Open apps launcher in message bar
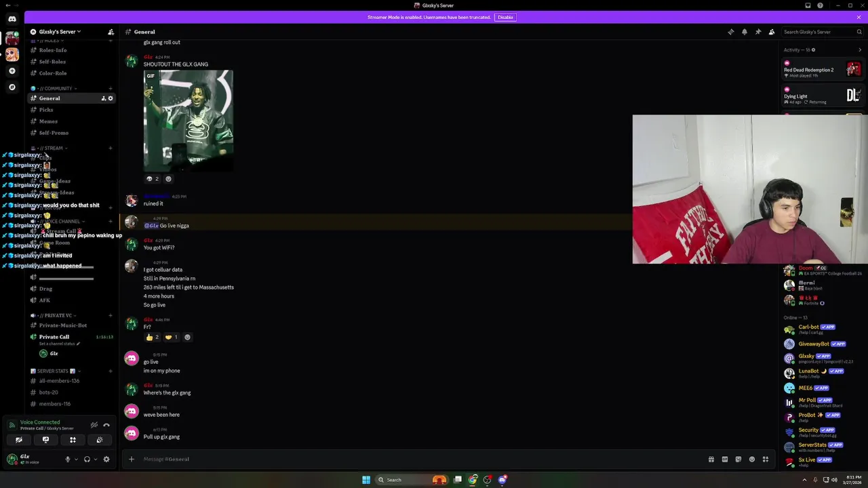Image resolution: width=868 pixels, height=488 pixels. 766,459
